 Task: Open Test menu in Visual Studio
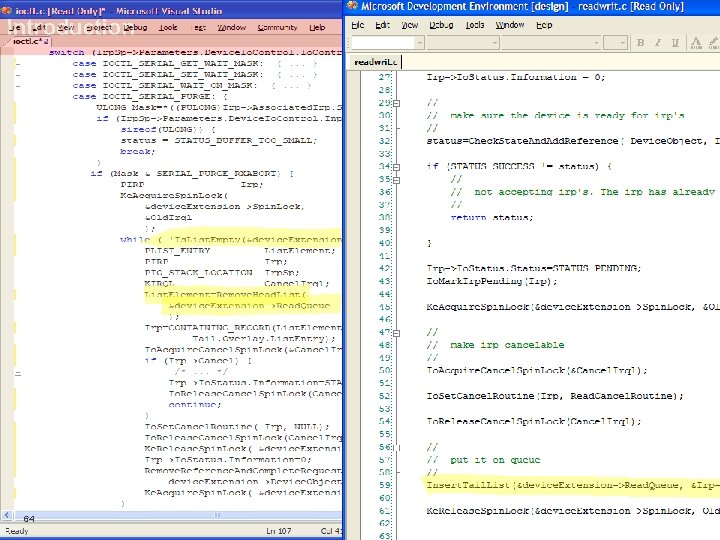199,28
